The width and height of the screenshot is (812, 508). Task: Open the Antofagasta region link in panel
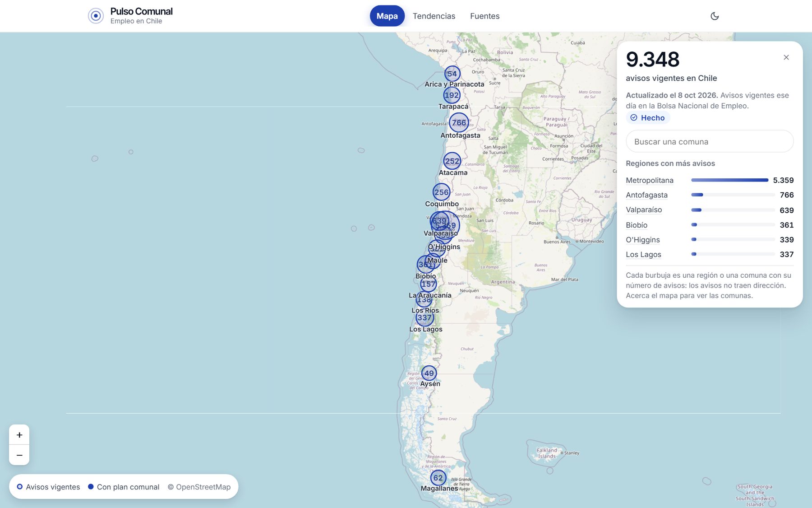pos(646,195)
